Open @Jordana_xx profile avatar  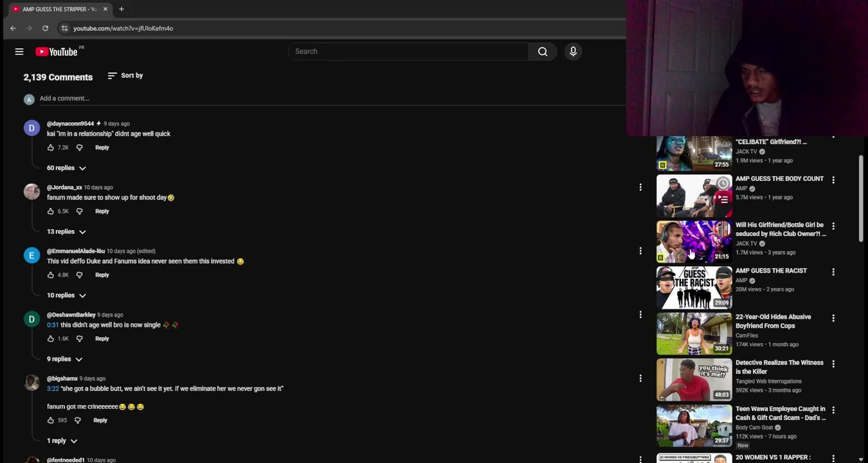pyautogui.click(x=32, y=192)
